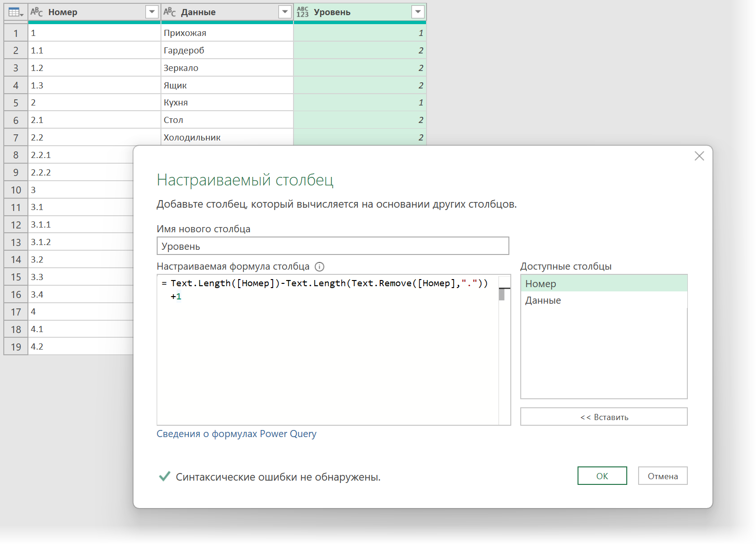
Task: Open the Номер column filter dropdown
Action: (152, 12)
